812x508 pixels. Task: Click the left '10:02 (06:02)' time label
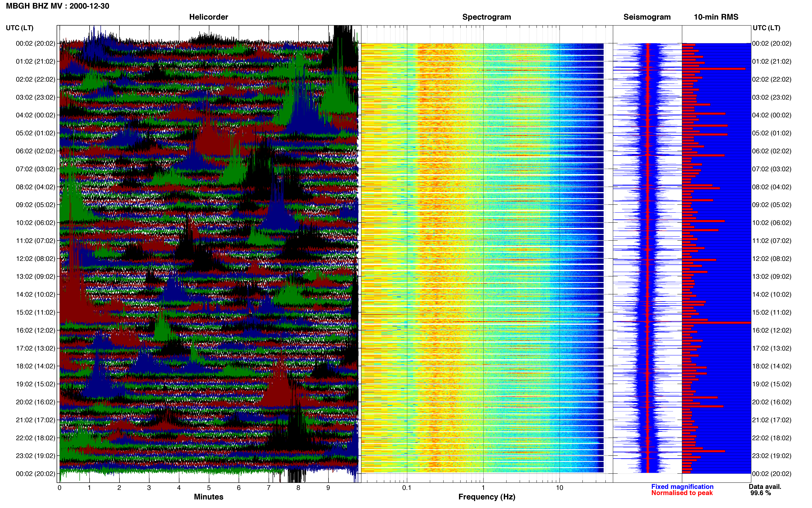tap(36, 223)
